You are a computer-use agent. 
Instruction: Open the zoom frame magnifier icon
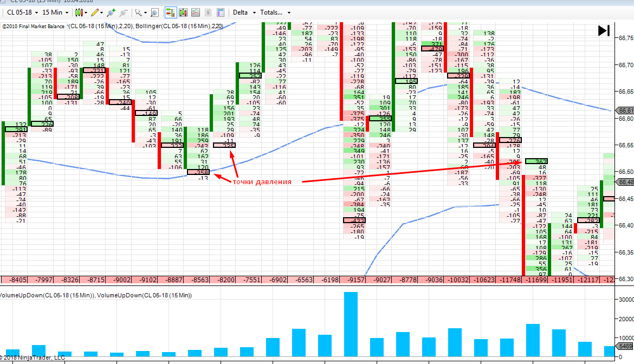(x=154, y=12)
